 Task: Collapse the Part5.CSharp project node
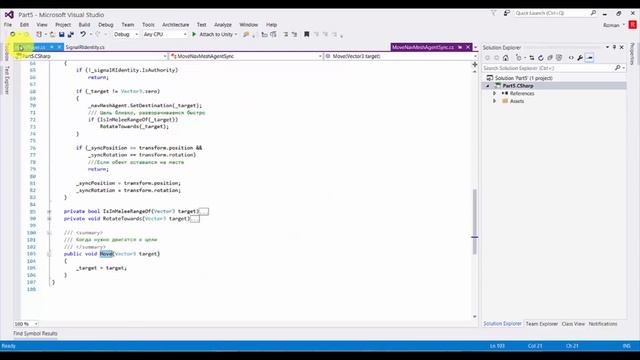487,86
